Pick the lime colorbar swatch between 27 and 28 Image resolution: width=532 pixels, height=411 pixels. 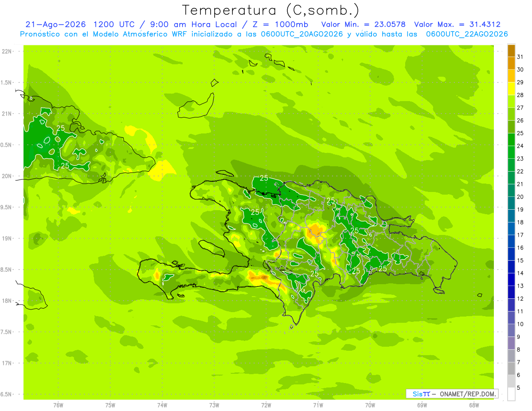511,102
